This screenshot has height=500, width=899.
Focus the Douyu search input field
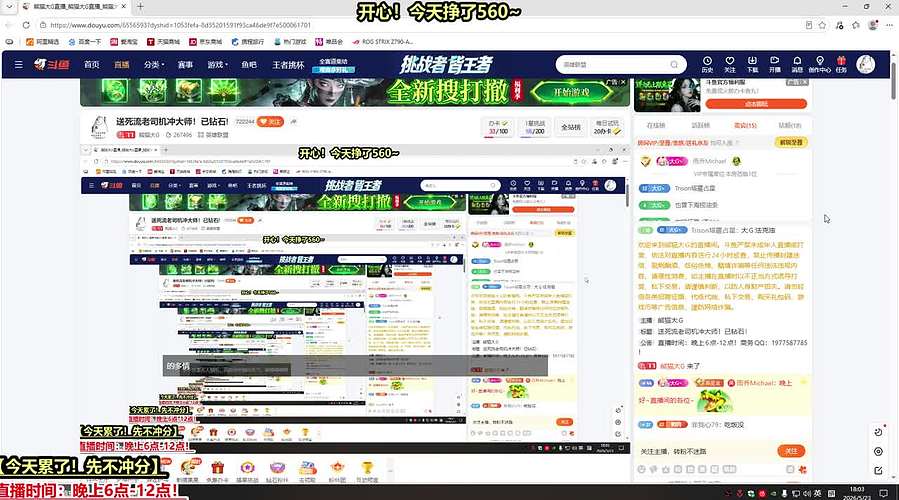pos(611,64)
